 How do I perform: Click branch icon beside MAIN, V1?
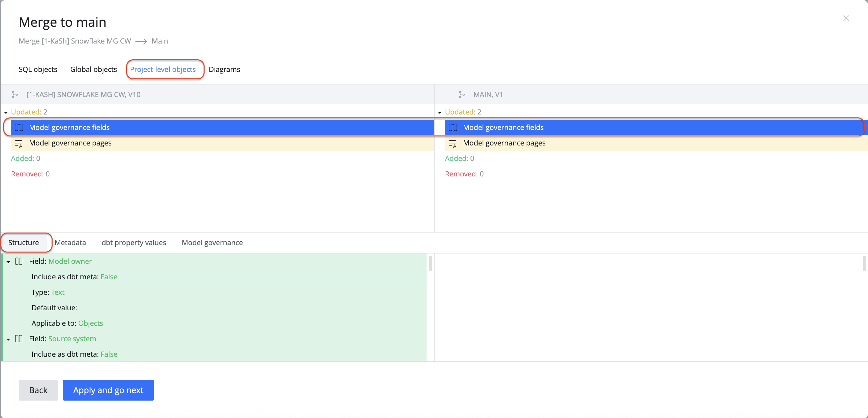point(462,95)
